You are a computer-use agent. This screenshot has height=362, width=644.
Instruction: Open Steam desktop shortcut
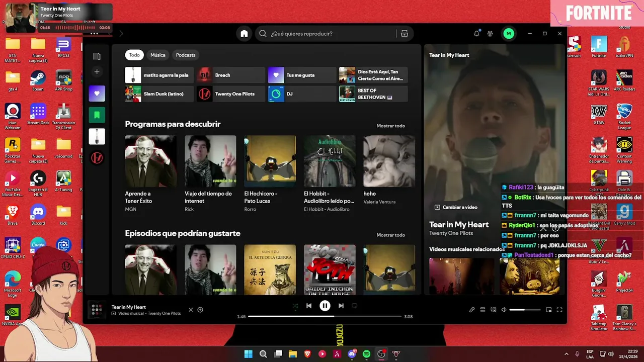click(x=38, y=80)
